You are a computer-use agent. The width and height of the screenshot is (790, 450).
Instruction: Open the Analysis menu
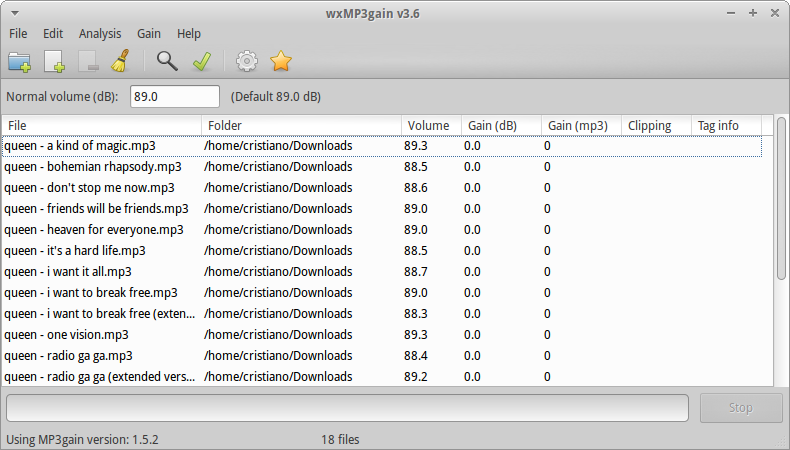tap(100, 34)
